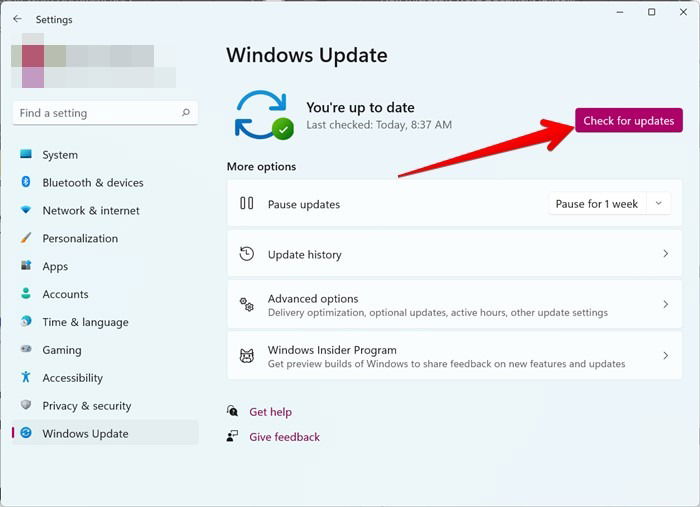Click the blurred user profile area

tap(93, 60)
